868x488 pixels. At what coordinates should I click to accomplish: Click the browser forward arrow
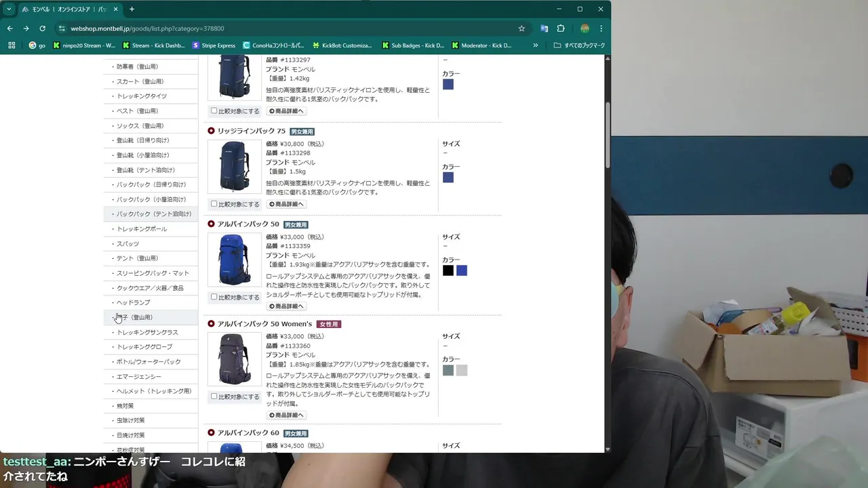pyautogui.click(x=26, y=28)
